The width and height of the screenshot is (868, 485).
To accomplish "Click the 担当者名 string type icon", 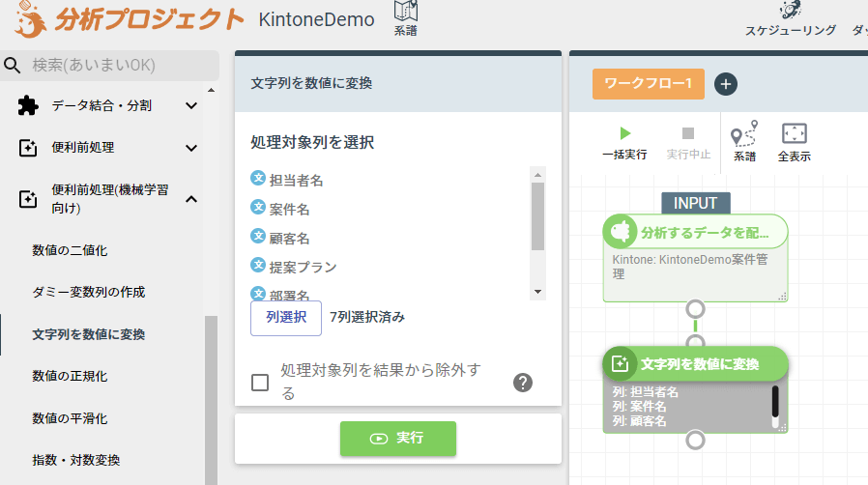I will point(258,178).
